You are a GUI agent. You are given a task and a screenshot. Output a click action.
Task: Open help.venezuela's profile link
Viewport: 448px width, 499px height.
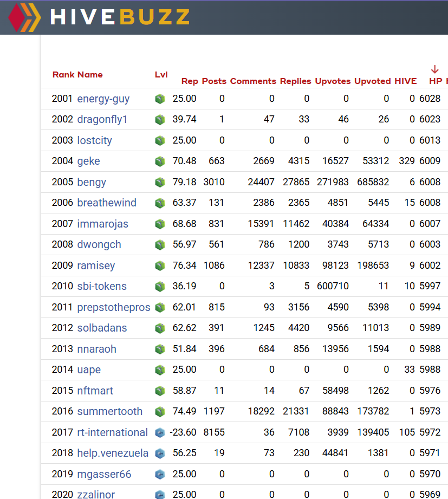(x=113, y=453)
